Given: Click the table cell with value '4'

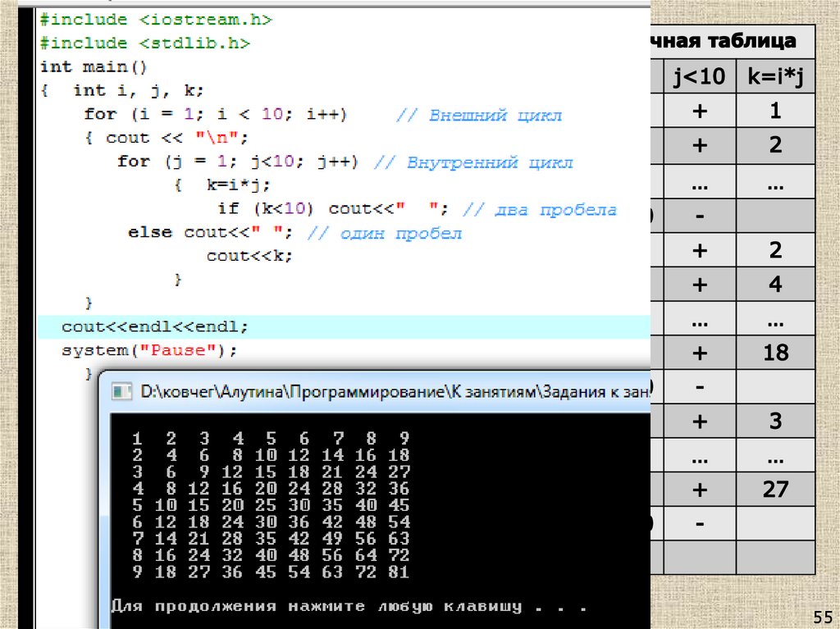Looking at the screenshot, I should (x=775, y=284).
